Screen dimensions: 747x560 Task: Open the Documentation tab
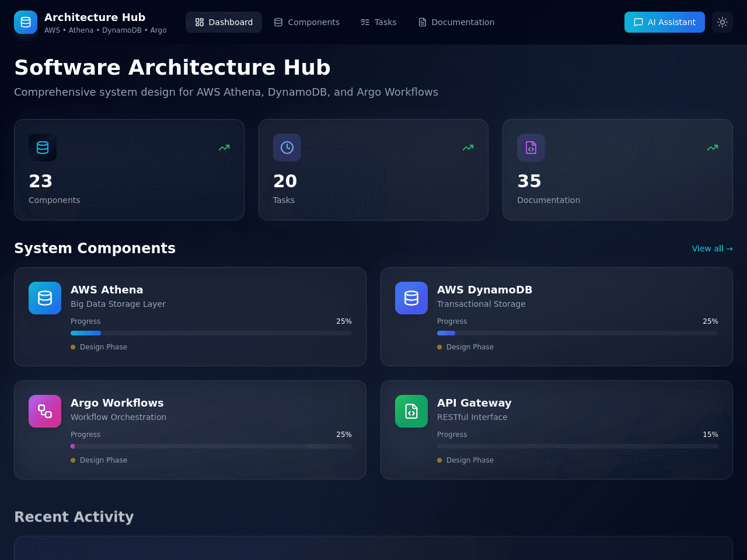point(456,22)
